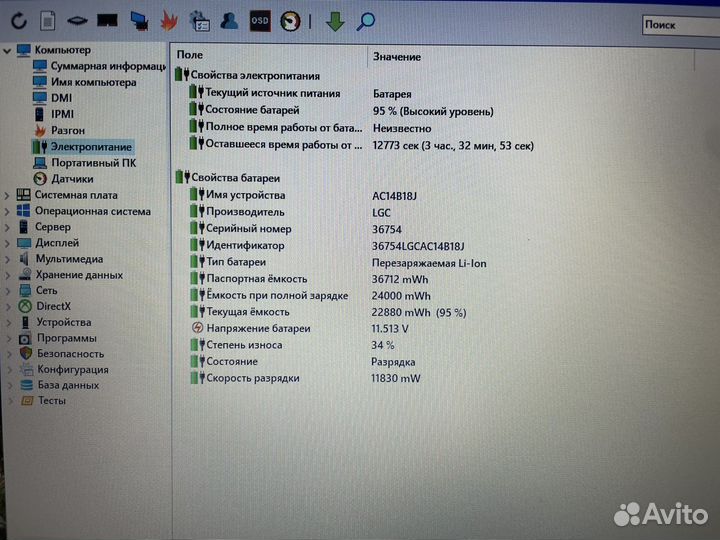Click the sensor gauge toolbar icon
Viewport: 720px width, 540px height.
pos(290,21)
